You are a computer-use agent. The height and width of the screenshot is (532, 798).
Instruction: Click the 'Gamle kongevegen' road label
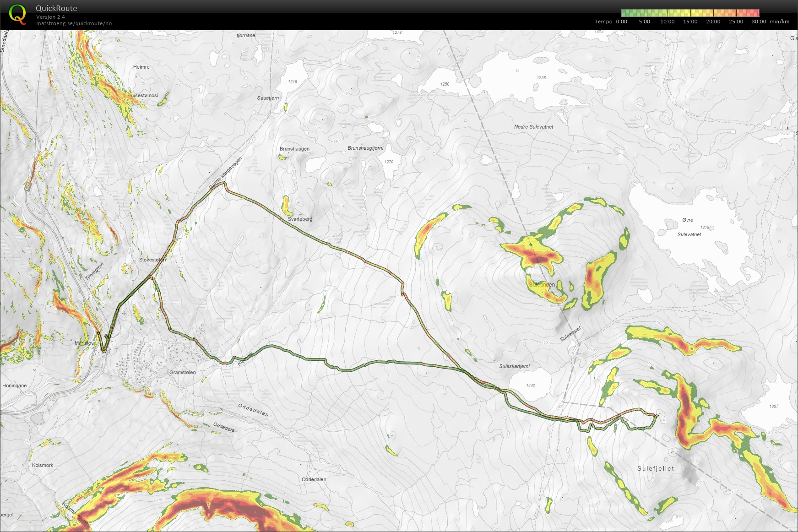point(225,173)
